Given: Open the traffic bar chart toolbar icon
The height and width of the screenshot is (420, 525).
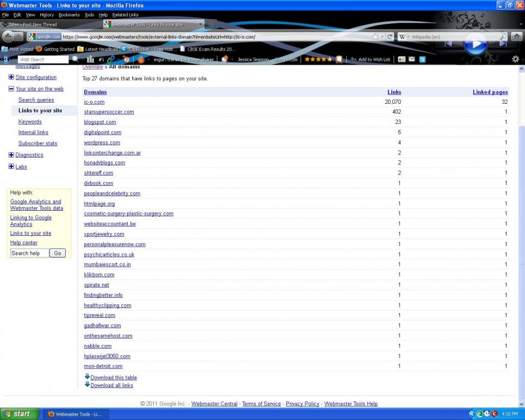Looking at the screenshot, I should [90, 59].
